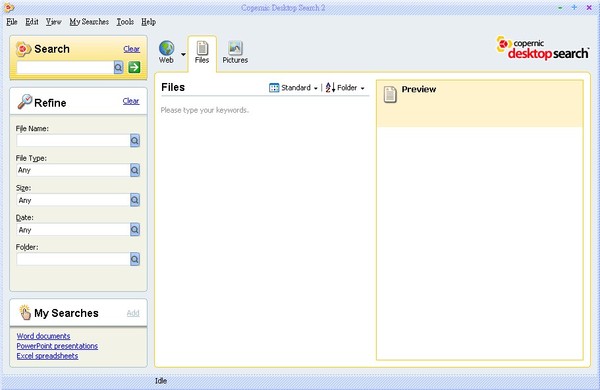Click the Web globe icon
The width and height of the screenshot is (600, 390).
pos(166,49)
